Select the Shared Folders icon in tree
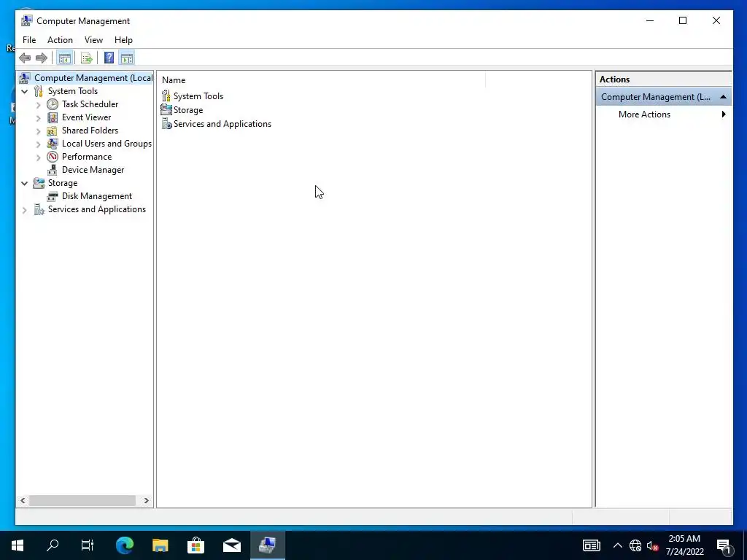The image size is (747, 560). 53,131
